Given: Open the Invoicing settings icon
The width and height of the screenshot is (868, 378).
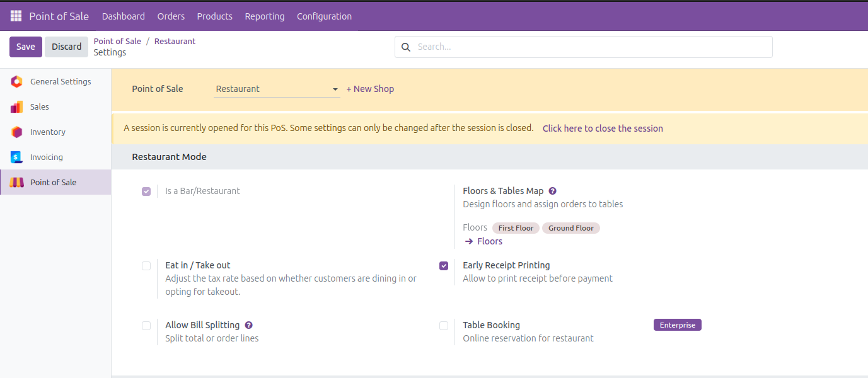Looking at the screenshot, I should click(x=16, y=157).
